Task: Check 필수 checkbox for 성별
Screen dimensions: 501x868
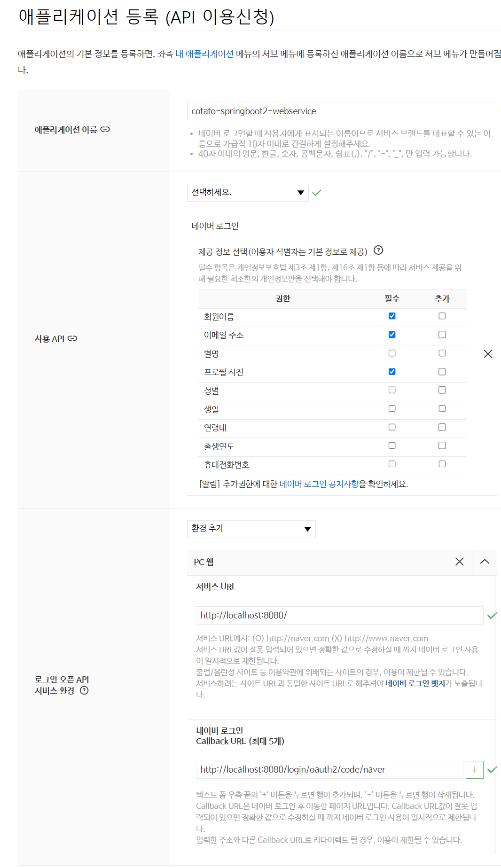Action: [392, 390]
